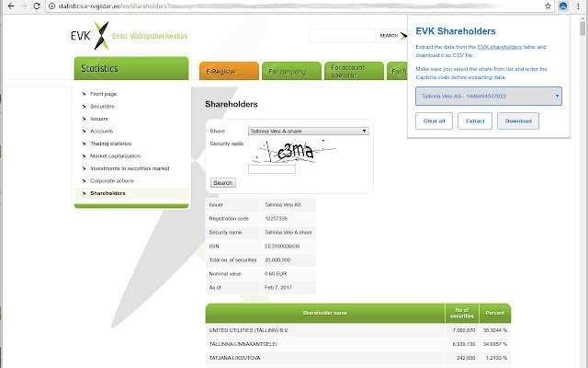Screen dimensions: 588x368
Task: Go to Front page in sidebar
Action: pos(104,94)
